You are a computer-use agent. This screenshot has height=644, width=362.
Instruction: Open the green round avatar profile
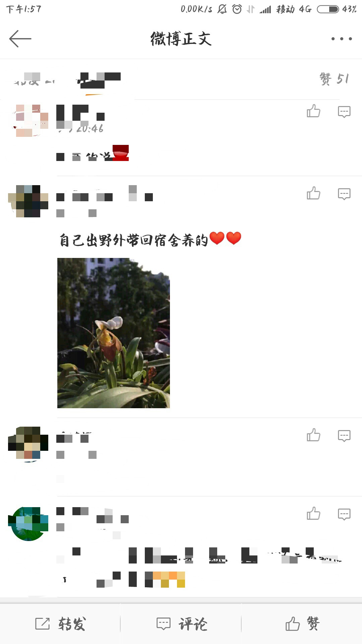point(28,524)
